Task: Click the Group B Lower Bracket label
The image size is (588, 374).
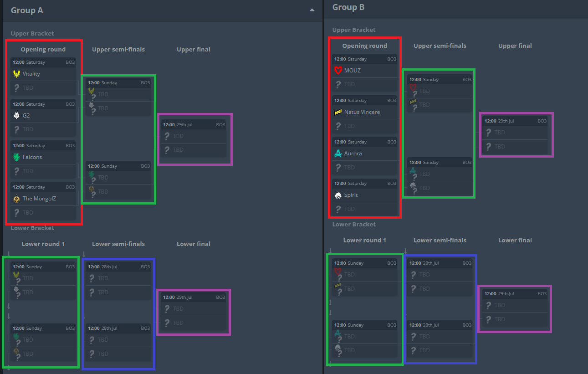Action: (354, 225)
